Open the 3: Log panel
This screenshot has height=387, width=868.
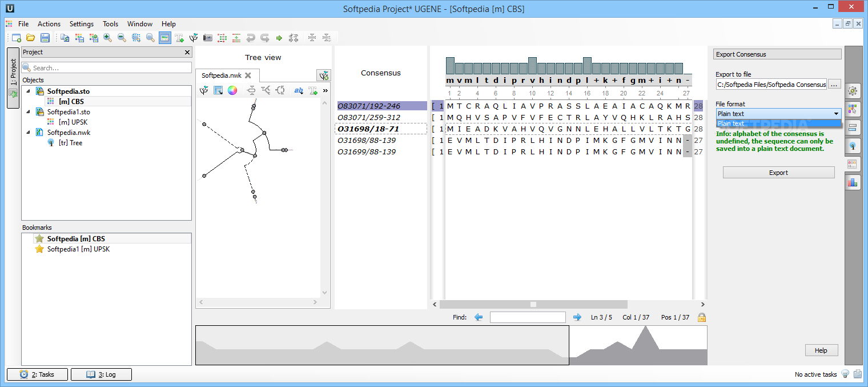point(101,374)
